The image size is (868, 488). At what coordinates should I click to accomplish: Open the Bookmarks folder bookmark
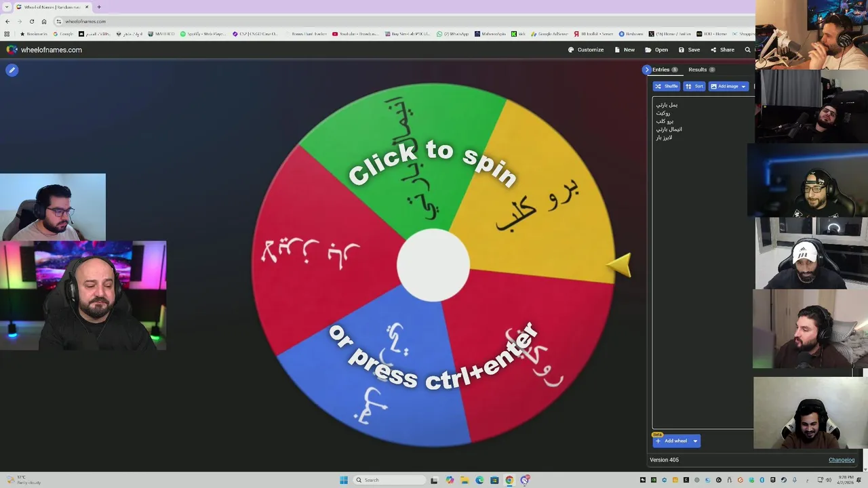pos(34,34)
